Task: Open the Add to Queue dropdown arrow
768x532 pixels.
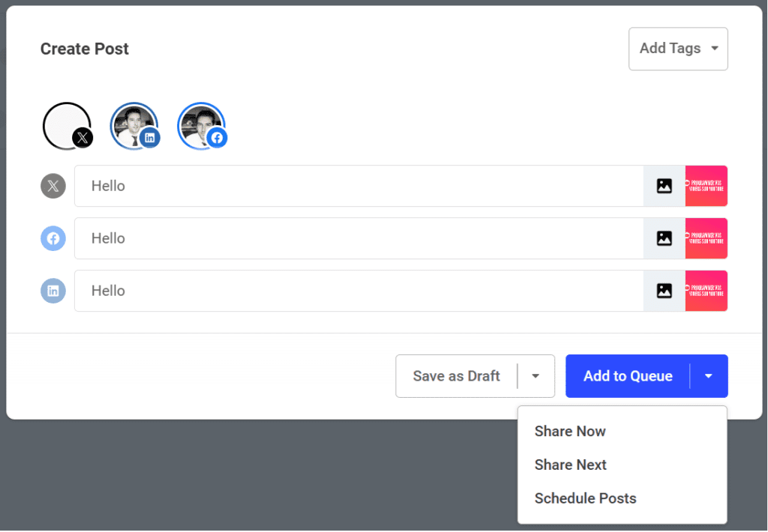Action: (x=709, y=375)
